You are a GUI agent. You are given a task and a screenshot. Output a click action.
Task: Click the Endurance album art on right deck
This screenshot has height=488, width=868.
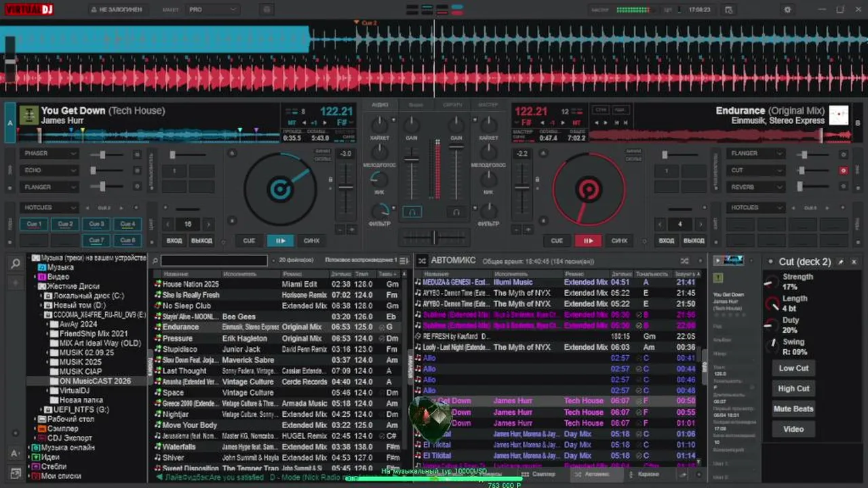point(839,115)
